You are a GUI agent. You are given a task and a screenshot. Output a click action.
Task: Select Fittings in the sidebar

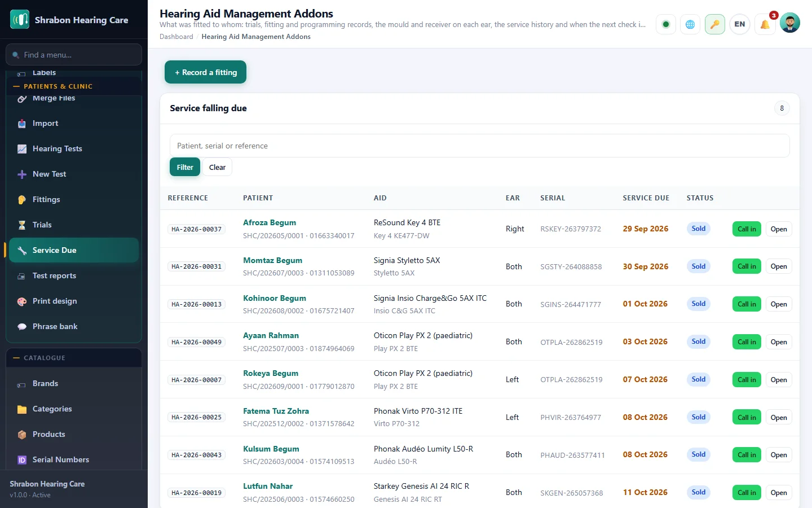click(74, 199)
